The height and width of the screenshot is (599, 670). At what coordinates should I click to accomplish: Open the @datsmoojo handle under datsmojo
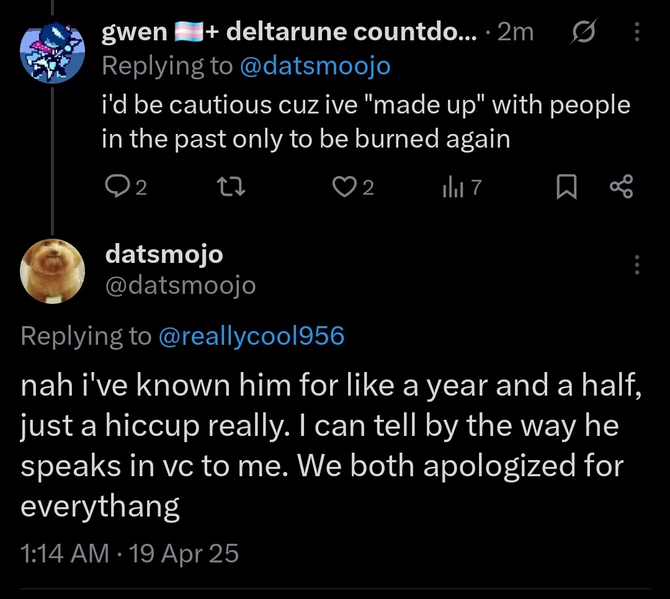point(180,285)
